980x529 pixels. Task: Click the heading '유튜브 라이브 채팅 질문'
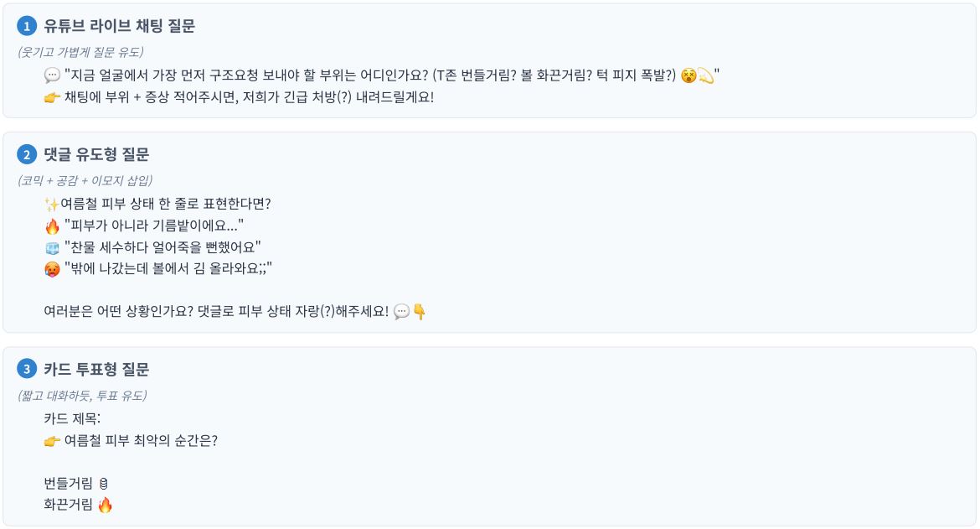pos(120,26)
